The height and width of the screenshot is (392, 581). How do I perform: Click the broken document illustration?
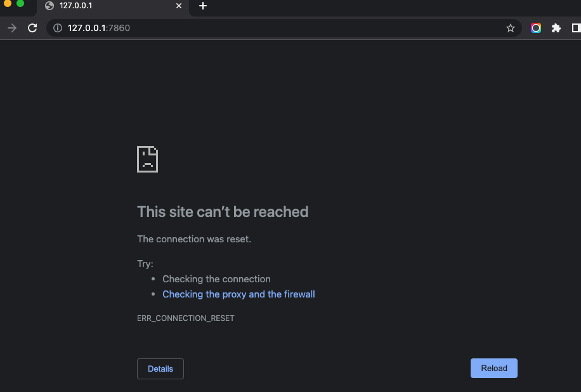(147, 159)
